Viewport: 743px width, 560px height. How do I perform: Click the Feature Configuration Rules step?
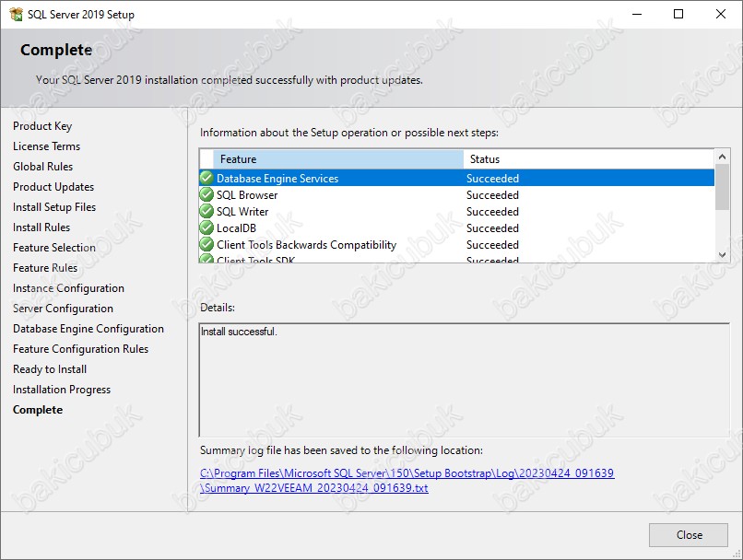coord(80,349)
